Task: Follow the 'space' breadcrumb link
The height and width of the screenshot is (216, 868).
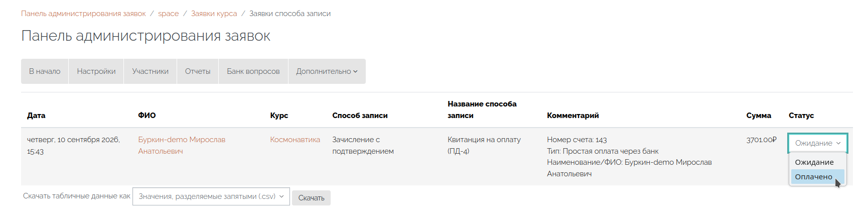Action: coord(169,14)
